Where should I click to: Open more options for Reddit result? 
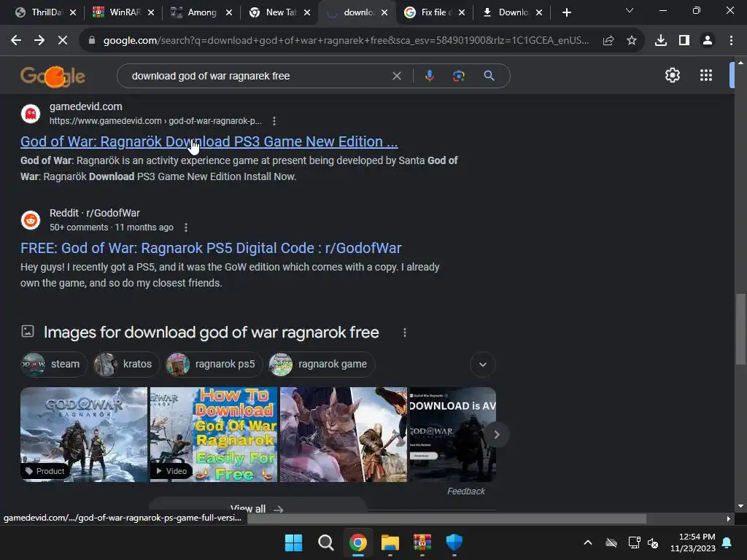coord(186,227)
